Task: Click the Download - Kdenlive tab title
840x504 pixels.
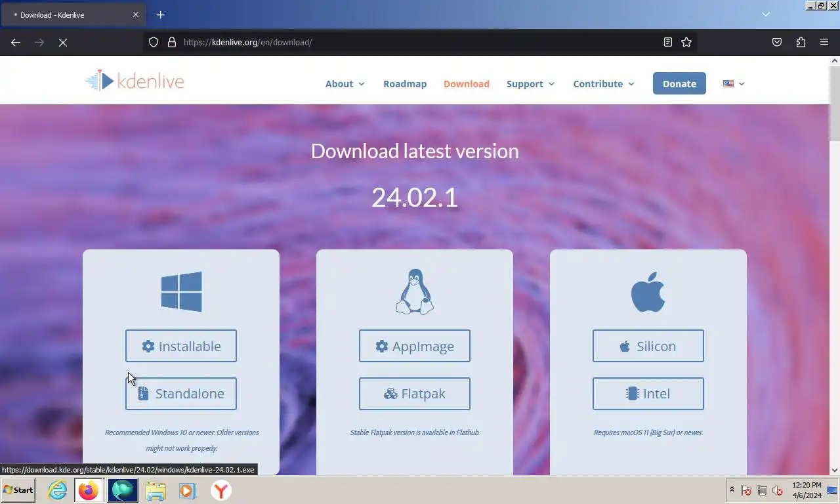Action: (52, 14)
